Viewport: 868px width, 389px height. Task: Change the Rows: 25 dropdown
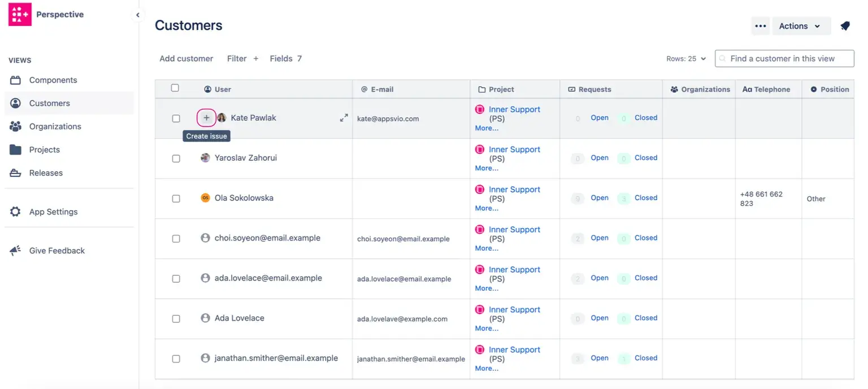coord(685,58)
